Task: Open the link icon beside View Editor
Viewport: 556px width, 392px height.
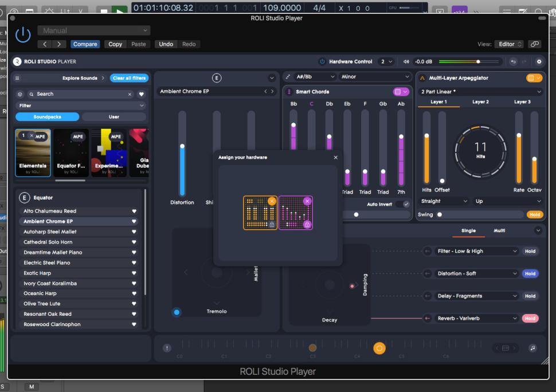Action: tap(534, 43)
